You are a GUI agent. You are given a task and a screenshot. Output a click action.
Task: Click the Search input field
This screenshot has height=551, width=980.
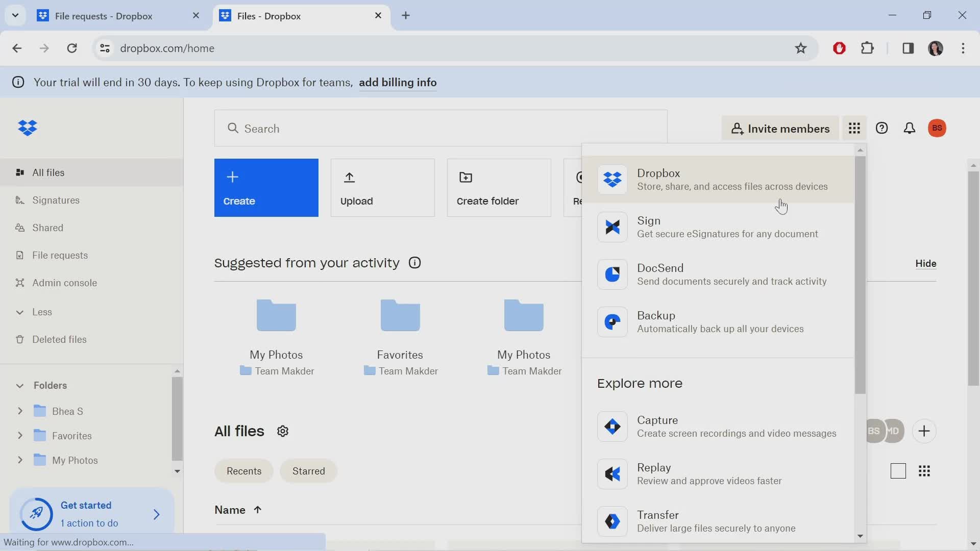(440, 128)
